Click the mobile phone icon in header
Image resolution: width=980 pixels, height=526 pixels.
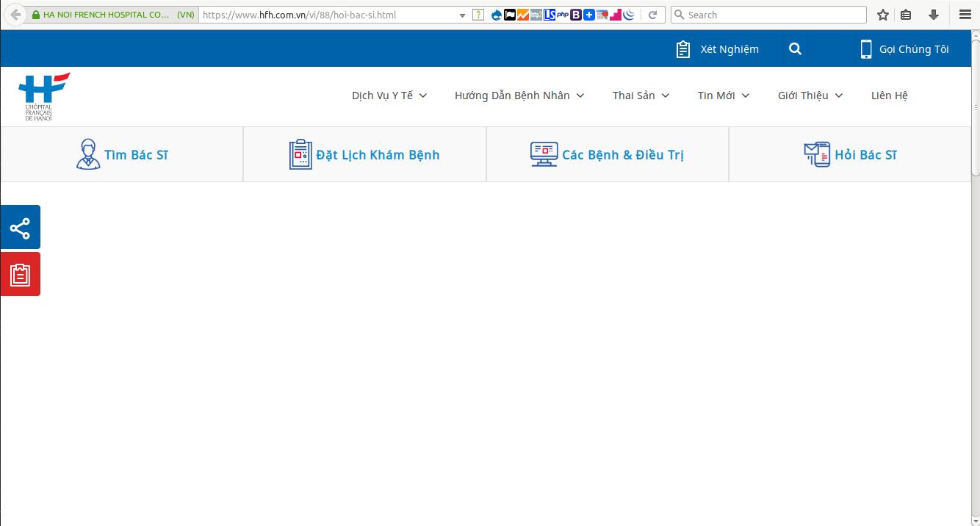coord(866,49)
